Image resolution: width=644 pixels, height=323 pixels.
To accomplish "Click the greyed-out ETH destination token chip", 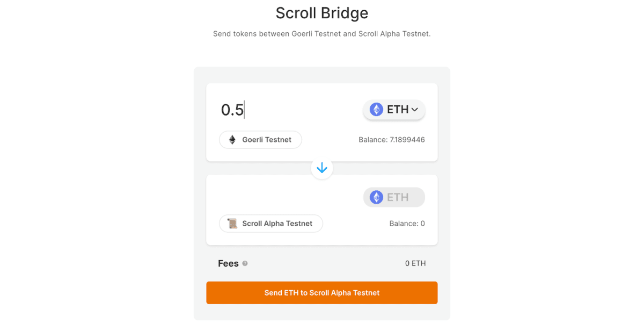I will (394, 197).
